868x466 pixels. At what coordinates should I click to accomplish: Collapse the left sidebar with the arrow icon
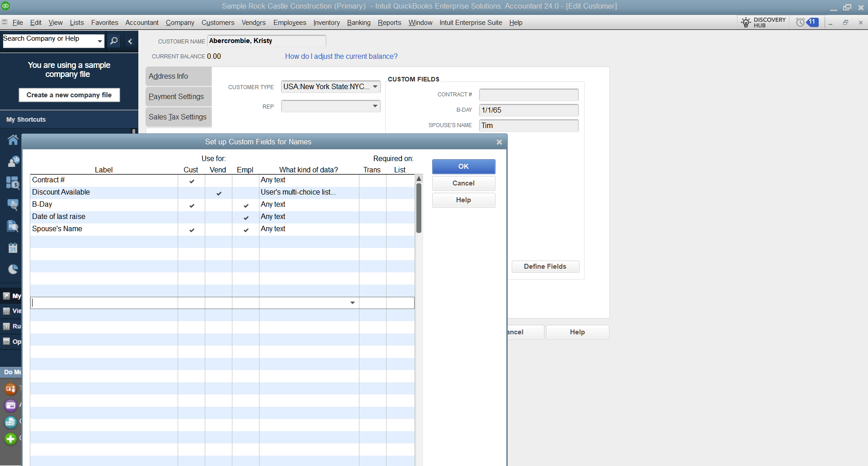tap(130, 41)
